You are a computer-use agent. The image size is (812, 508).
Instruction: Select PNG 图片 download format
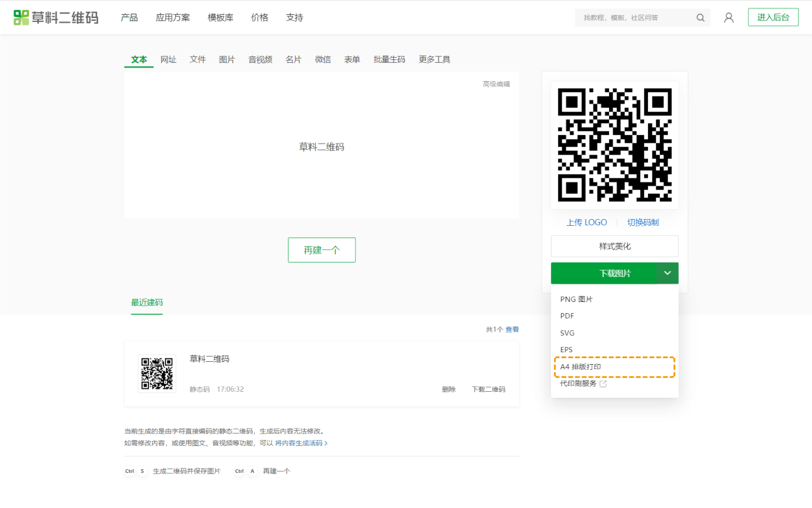[x=576, y=299]
